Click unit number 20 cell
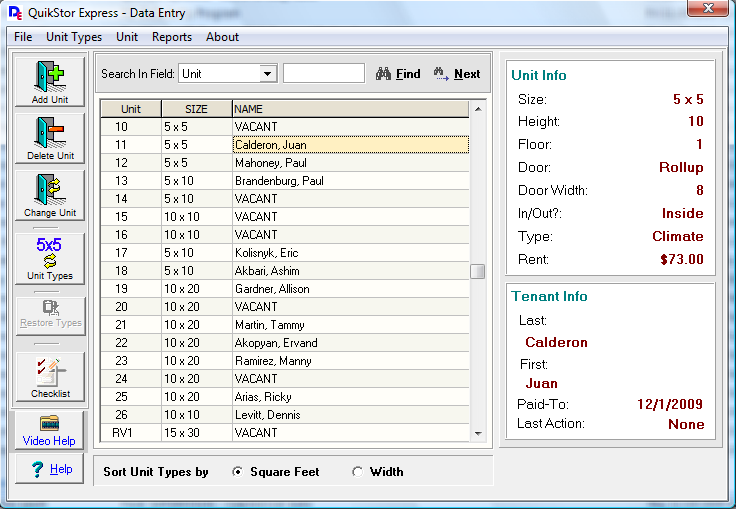The height and width of the screenshot is (509, 736). (131, 307)
